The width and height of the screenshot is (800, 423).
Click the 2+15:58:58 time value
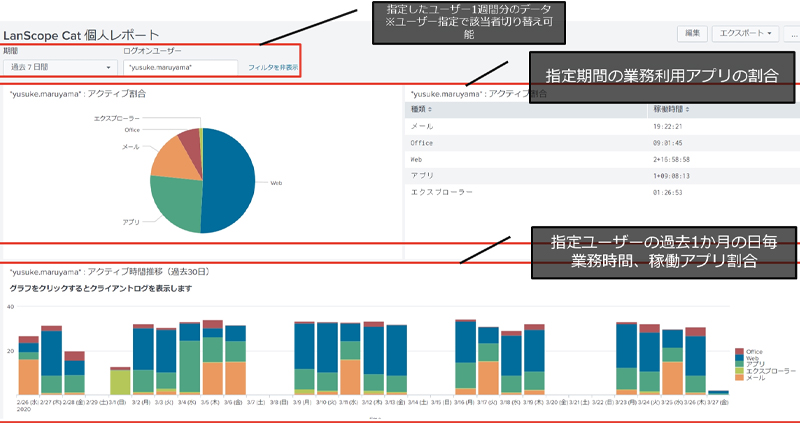671,160
